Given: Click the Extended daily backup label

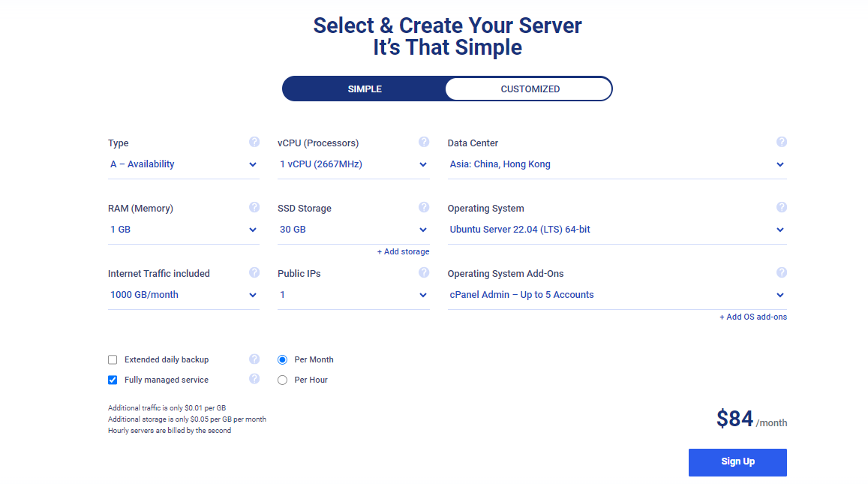Looking at the screenshot, I should click(167, 359).
